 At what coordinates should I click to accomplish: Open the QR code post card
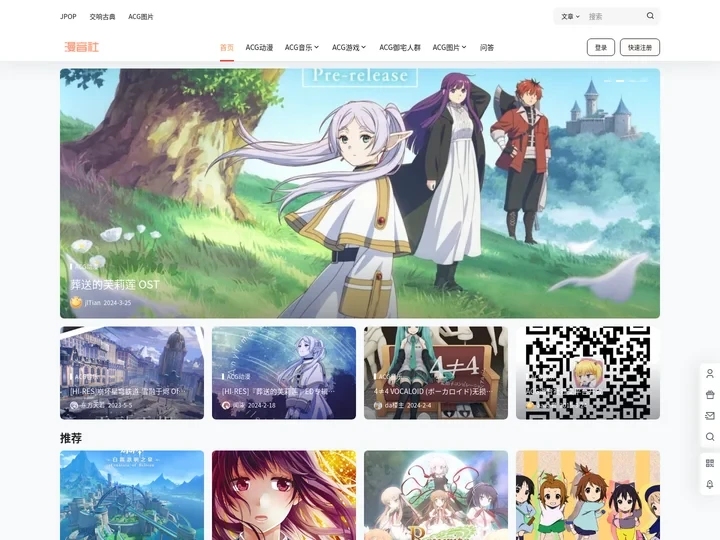tap(588, 373)
